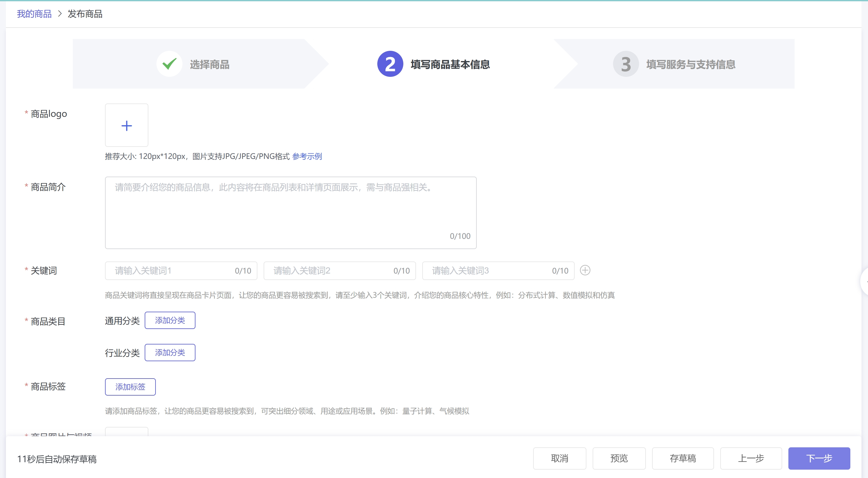Click the 0/100 character counter
This screenshot has height=478, width=868.
pyautogui.click(x=460, y=236)
